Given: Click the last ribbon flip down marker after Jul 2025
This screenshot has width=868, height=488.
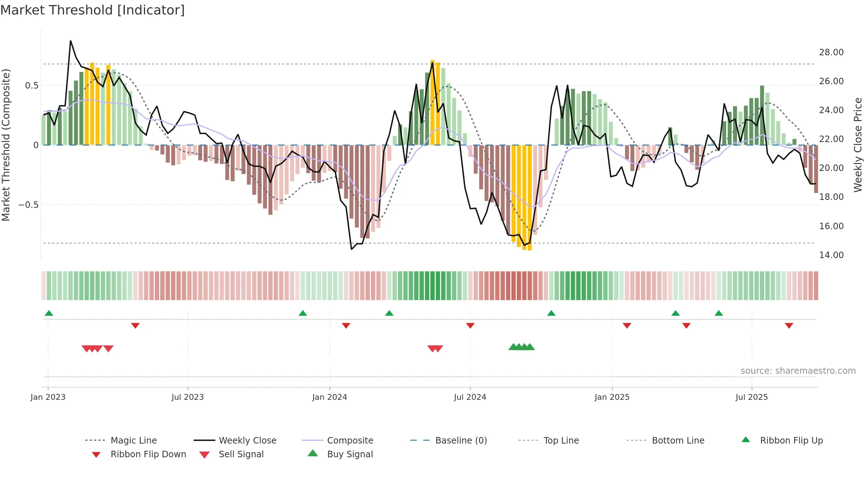Looking at the screenshot, I should tap(789, 326).
